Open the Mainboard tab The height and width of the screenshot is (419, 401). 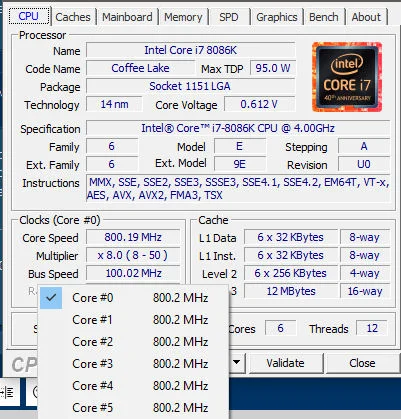127,17
